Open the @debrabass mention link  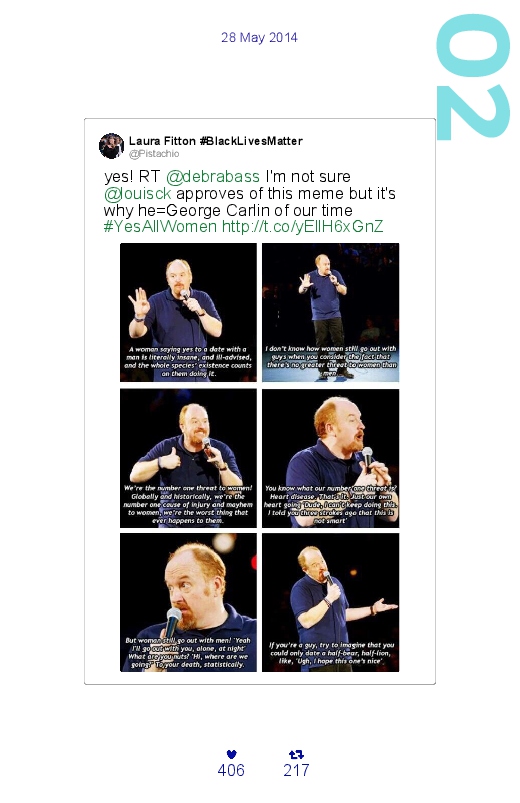click(x=213, y=177)
